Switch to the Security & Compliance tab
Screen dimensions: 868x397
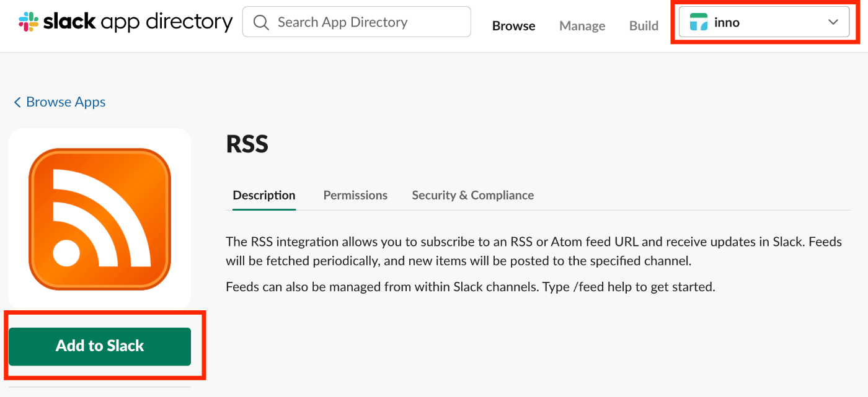click(473, 195)
